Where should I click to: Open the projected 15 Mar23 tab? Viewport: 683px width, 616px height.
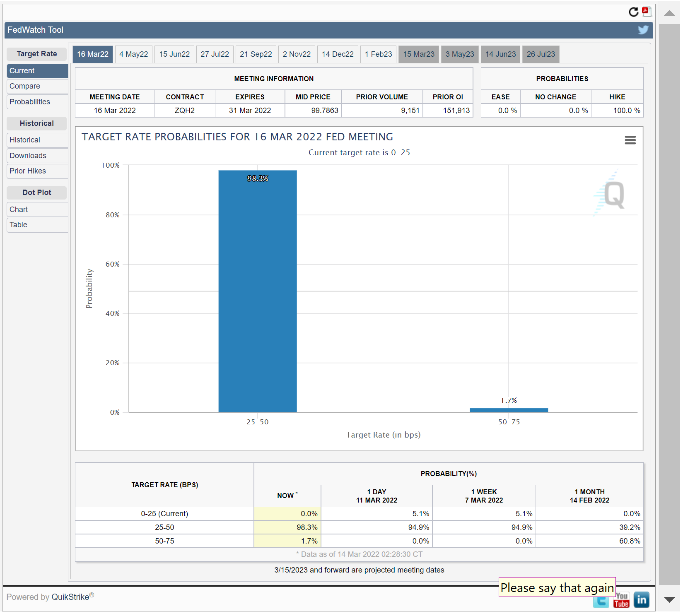418,54
